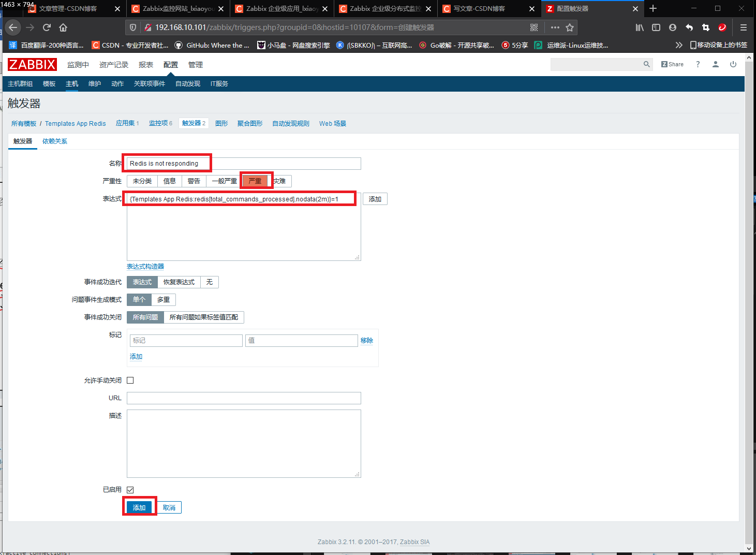
Task: Go back with the browser back arrow
Action: (13, 27)
